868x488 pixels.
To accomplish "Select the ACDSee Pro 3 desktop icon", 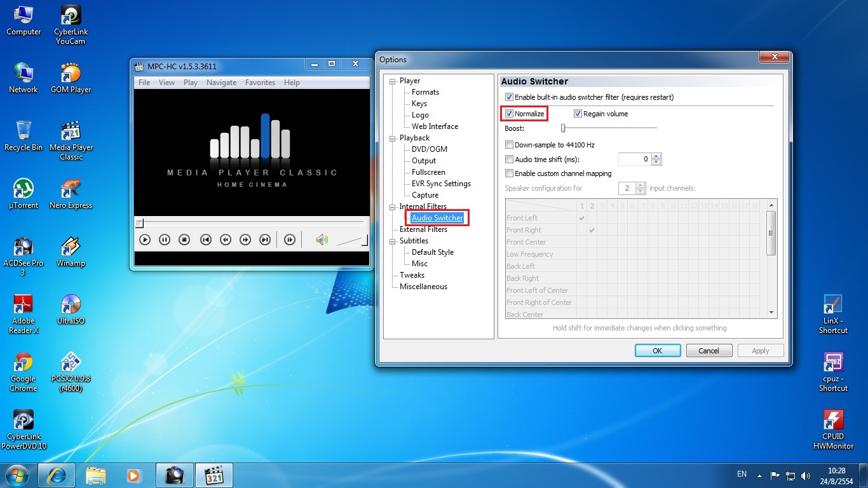I will coord(24,257).
